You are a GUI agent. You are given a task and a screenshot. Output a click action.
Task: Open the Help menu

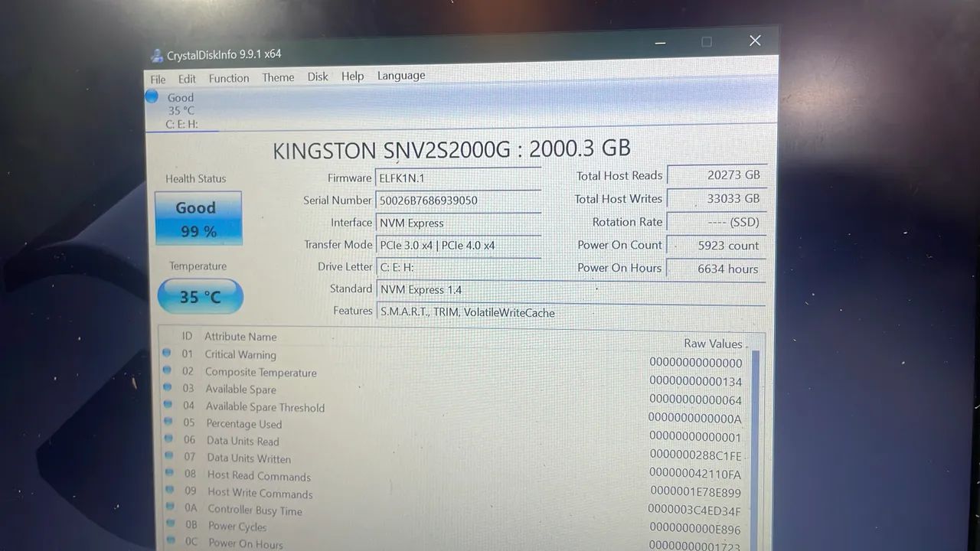coord(352,76)
